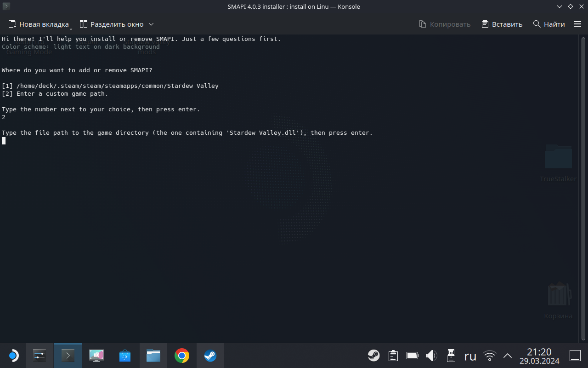The width and height of the screenshot is (588, 368).
Task: Open the Konsole hamburger menu
Action: pyautogui.click(x=577, y=24)
